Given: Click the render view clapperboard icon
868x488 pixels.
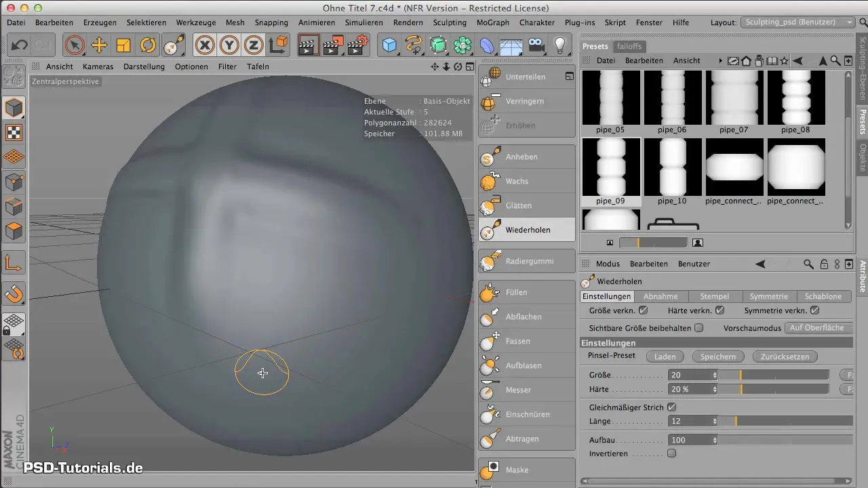Looking at the screenshot, I should tap(309, 45).
